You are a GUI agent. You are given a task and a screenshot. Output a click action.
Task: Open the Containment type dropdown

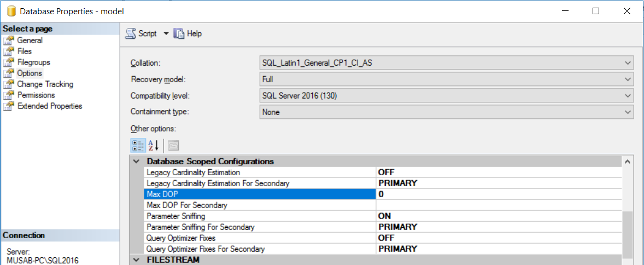click(446, 112)
